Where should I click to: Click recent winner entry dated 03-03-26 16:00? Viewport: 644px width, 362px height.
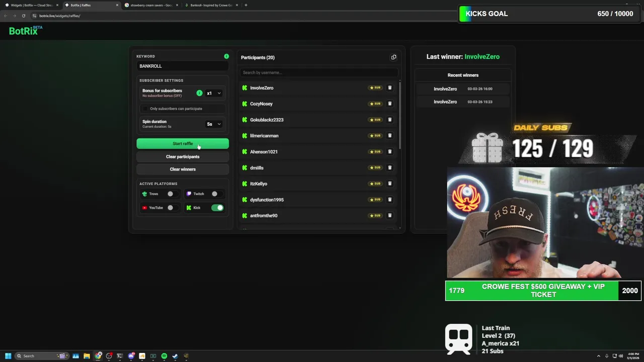(463, 89)
